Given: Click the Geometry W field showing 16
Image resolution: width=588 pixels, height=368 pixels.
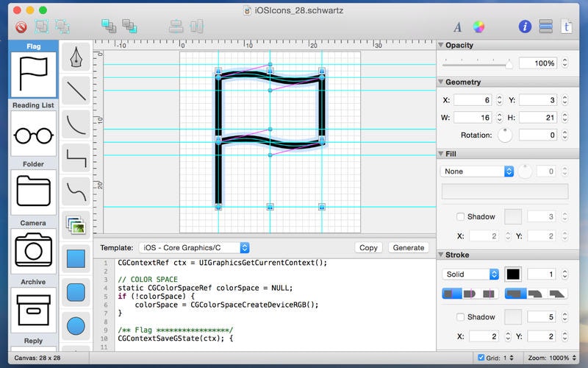Looking at the screenshot, I should [473, 118].
